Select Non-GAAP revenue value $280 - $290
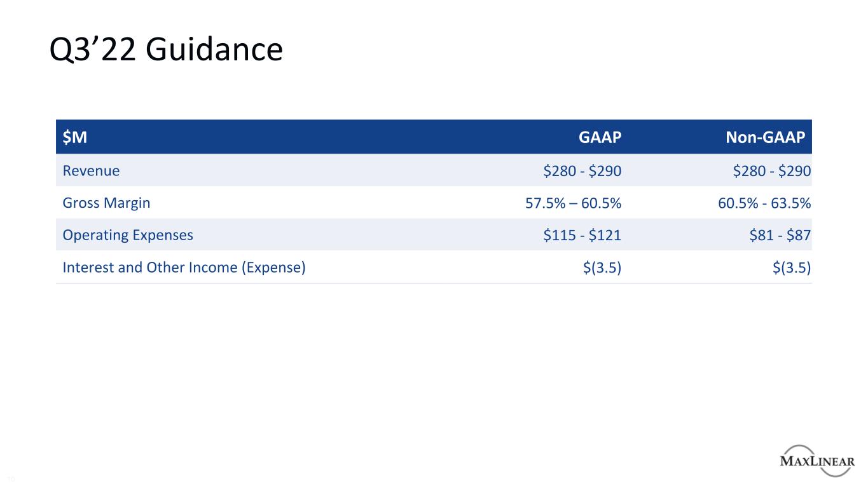The image size is (868, 488). coord(771,171)
